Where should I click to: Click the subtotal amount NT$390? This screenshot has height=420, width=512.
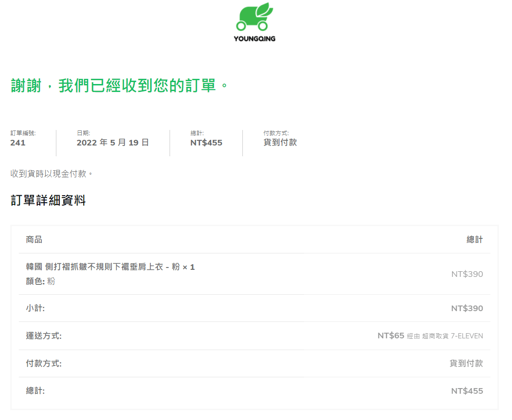click(467, 308)
